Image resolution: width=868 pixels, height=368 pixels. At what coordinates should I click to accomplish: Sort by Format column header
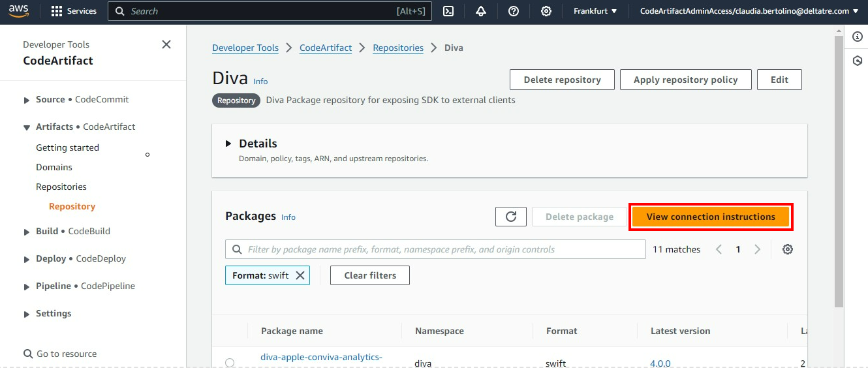562,331
